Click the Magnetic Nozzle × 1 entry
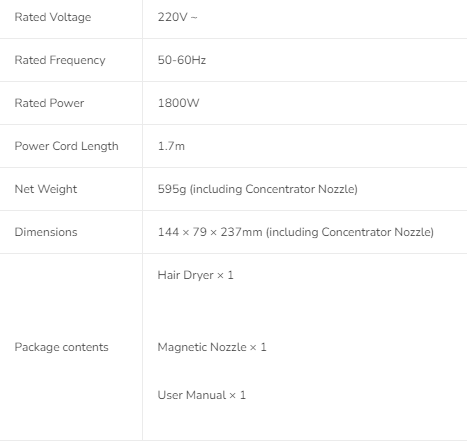 point(212,347)
